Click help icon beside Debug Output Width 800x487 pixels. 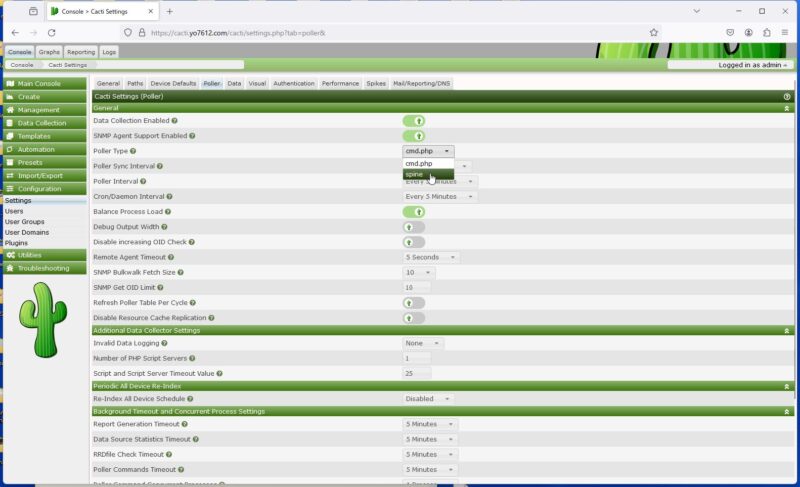tap(164, 227)
